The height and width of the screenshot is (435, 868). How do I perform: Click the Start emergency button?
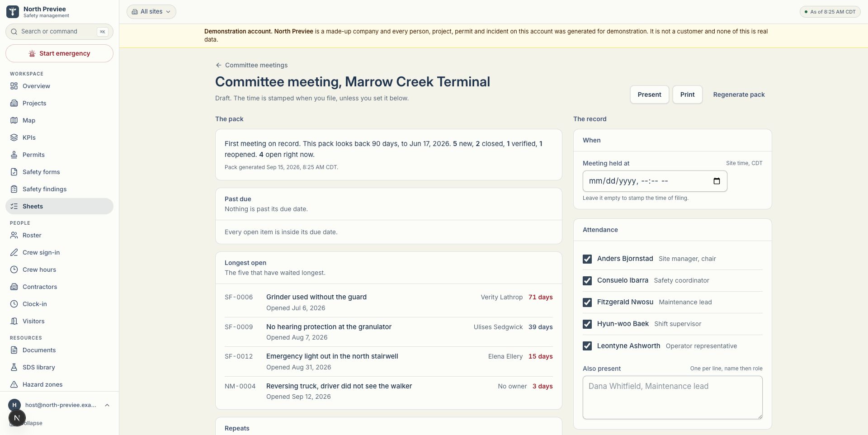(x=59, y=53)
